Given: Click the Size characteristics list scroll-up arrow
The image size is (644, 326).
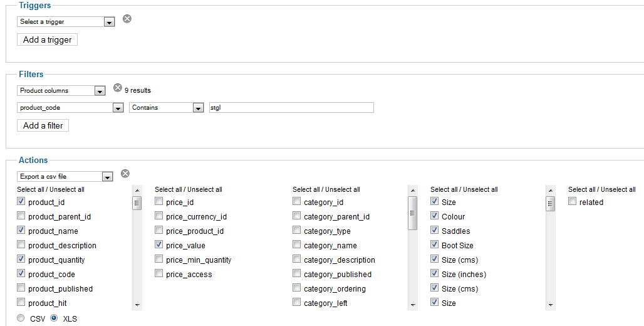Looking at the screenshot, I should tap(551, 191).
